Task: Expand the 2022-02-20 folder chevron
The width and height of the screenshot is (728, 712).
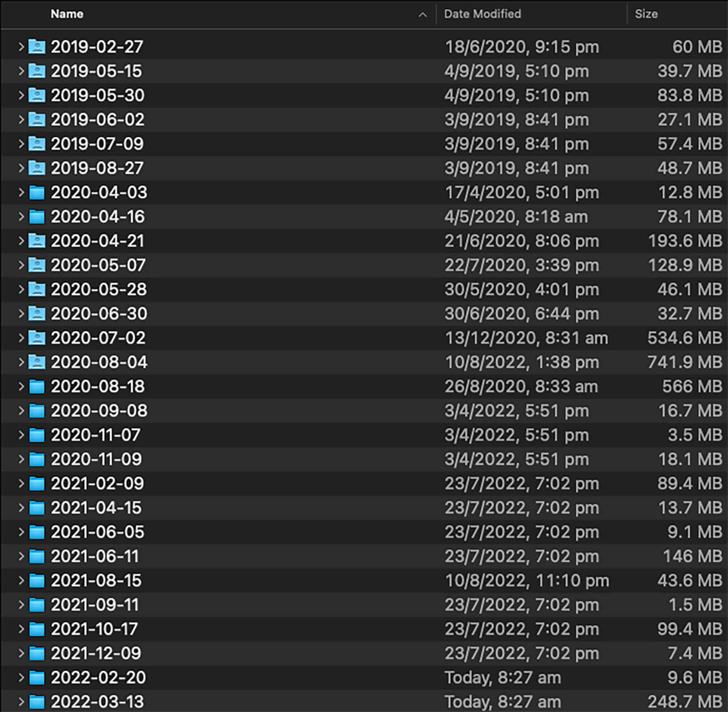Action: [x=21, y=678]
